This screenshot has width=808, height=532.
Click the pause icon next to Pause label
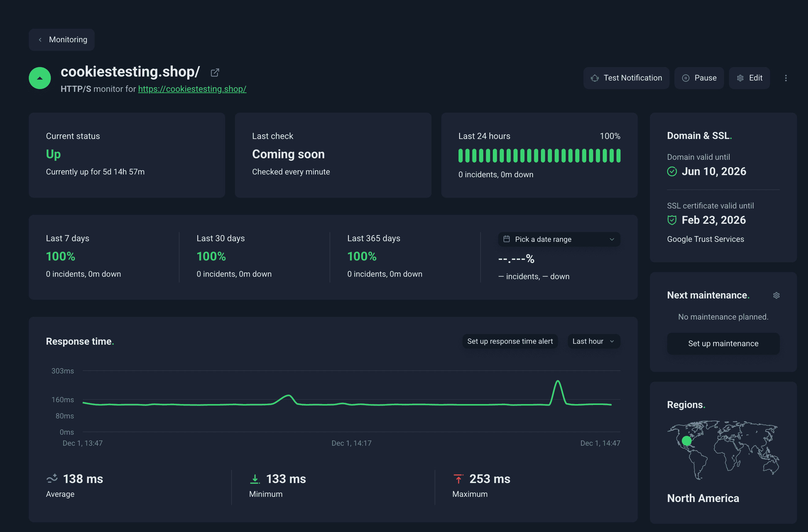pos(685,78)
